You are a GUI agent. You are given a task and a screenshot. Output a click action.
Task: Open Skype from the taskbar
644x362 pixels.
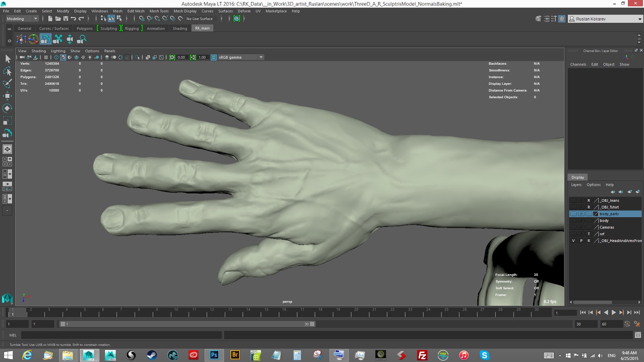pos(485,355)
